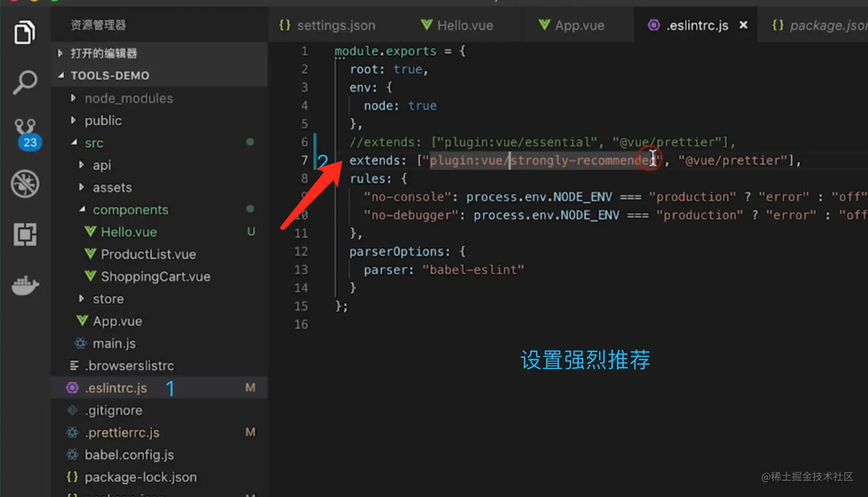Click 'env:' in the code editor
The height and width of the screenshot is (497, 868).
pos(363,88)
